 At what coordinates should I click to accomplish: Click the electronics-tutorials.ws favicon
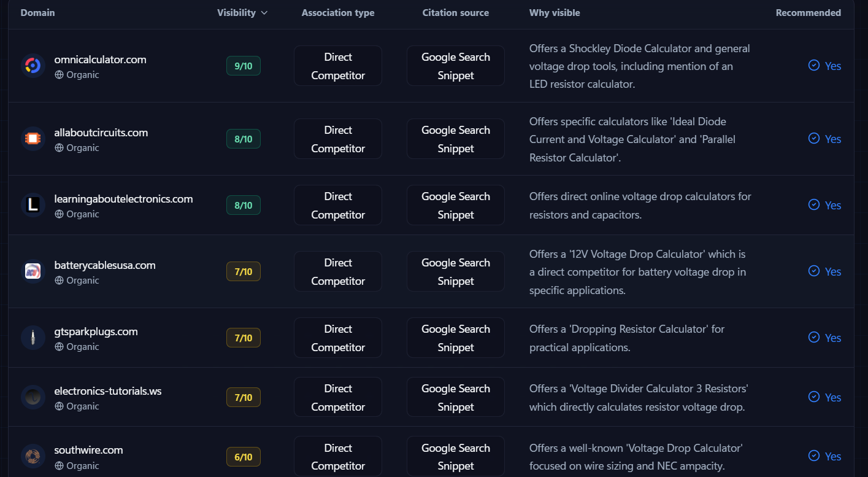point(33,397)
